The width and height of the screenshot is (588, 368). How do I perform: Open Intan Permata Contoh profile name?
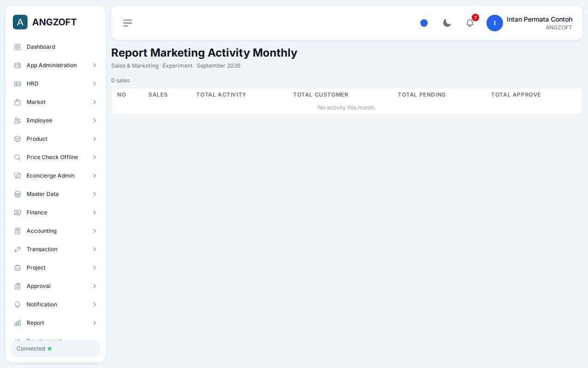(x=539, y=19)
